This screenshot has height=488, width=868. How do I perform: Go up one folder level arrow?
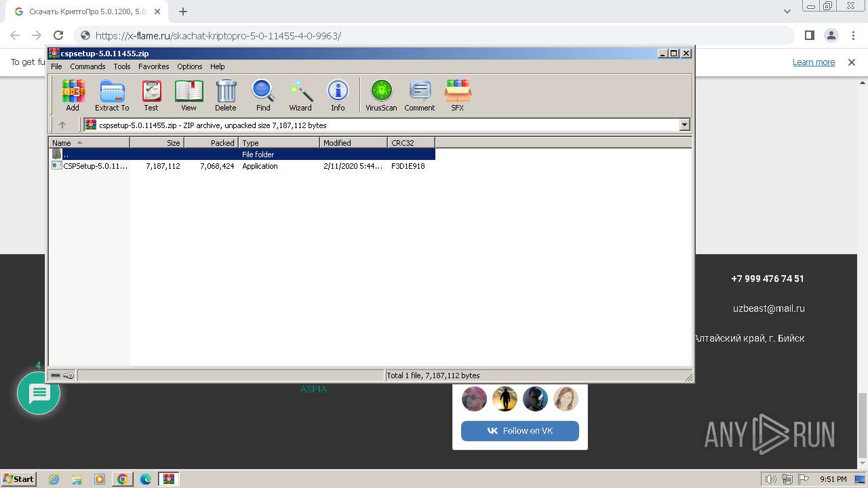[62, 125]
